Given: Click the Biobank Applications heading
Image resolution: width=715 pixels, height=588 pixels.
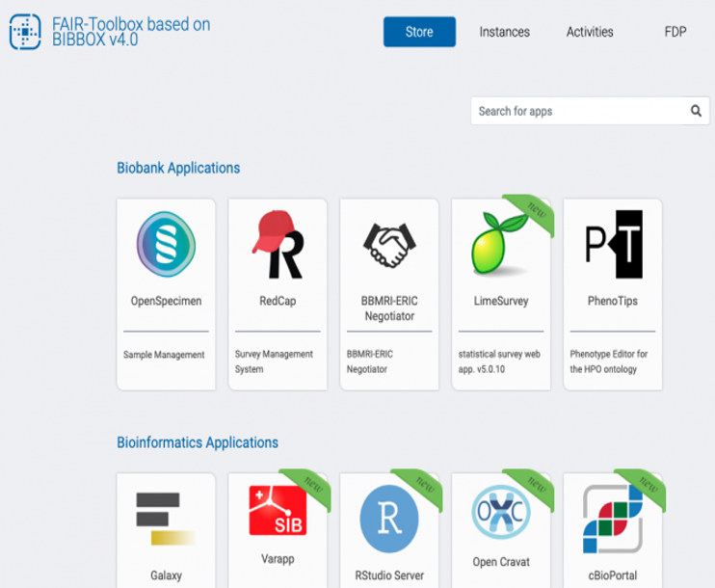Looking at the screenshot, I should pyautogui.click(x=178, y=168).
